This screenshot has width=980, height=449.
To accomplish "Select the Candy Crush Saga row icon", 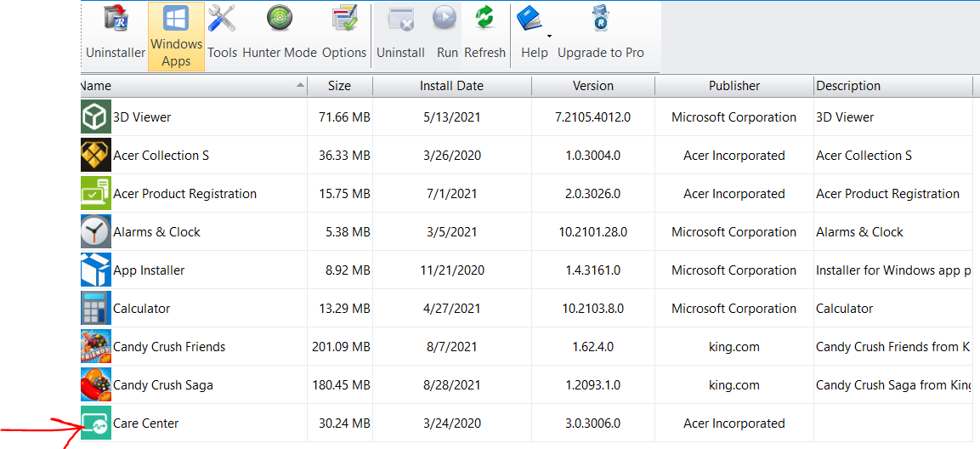I will [96, 384].
